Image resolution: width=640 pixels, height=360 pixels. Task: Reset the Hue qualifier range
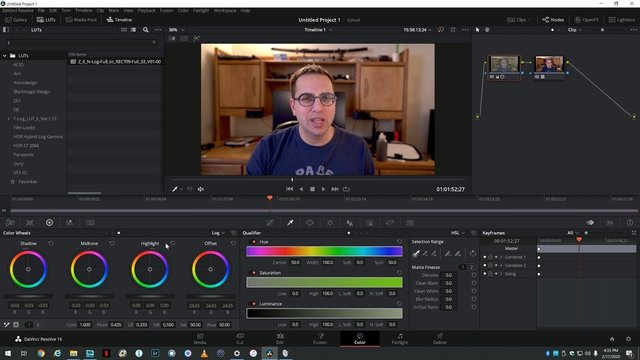point(399,242)
